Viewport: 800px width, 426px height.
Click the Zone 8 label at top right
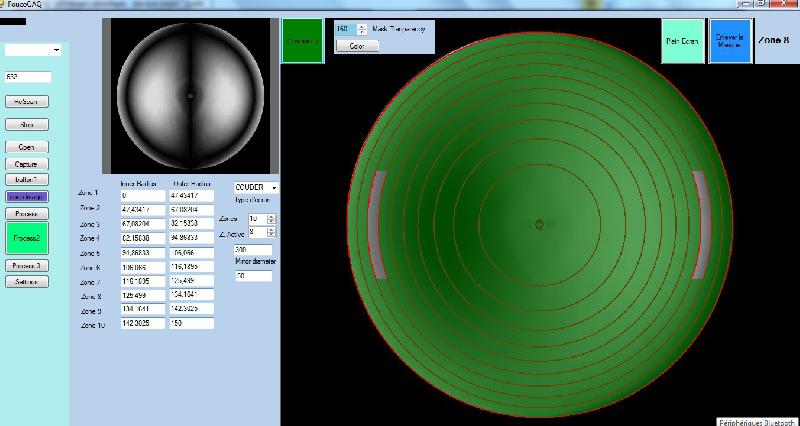pyautogui.click(x=773, y=40)
